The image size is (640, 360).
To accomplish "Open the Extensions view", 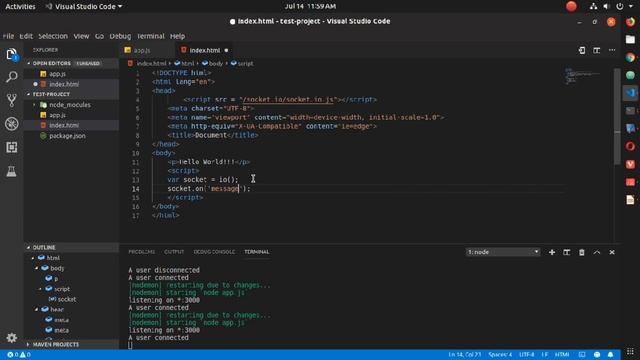I will tap(11, 147).
